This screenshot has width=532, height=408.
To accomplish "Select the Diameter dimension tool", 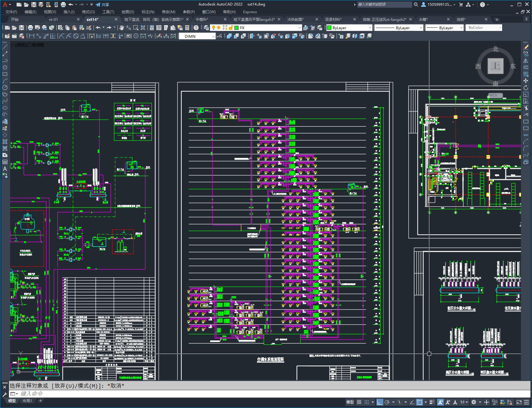I will coord(76,36).
